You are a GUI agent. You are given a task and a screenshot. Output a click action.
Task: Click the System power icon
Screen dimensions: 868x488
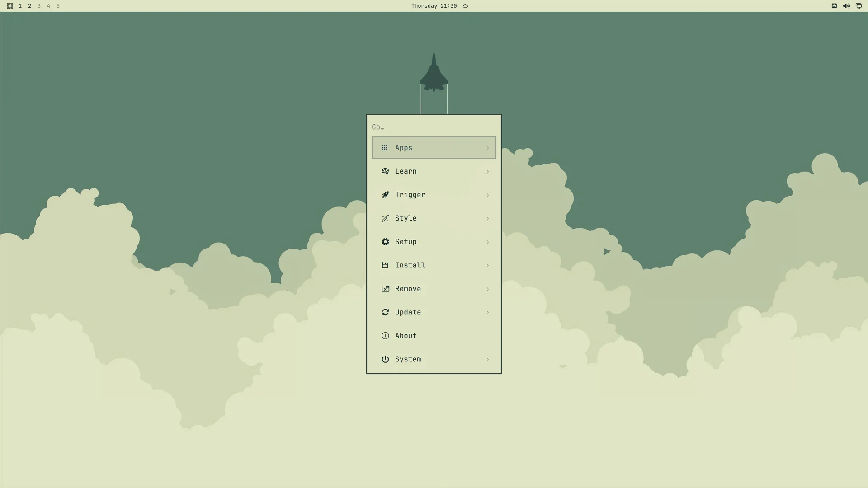pyautogui.click(x=385, y=359)
